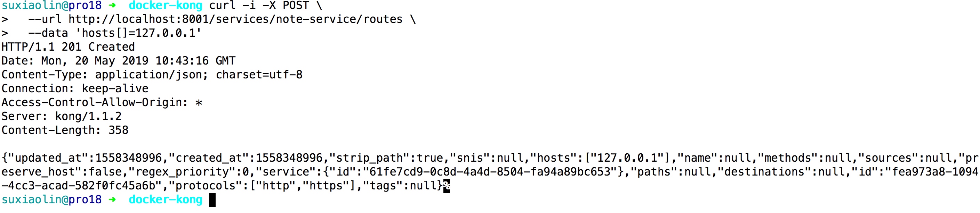Click the 'Content-Length: 358' header
Viewport: 980px width, 213px height.
(65, 130)
